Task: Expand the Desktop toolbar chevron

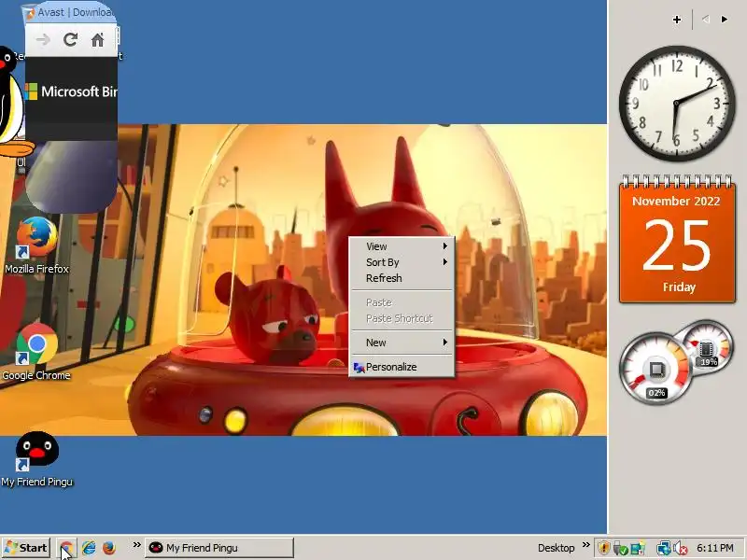Action: point(586,544)
